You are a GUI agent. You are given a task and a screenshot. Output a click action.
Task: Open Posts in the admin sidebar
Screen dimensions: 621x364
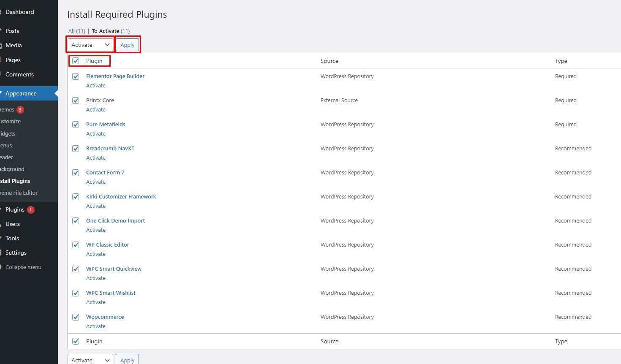point(12,31)
